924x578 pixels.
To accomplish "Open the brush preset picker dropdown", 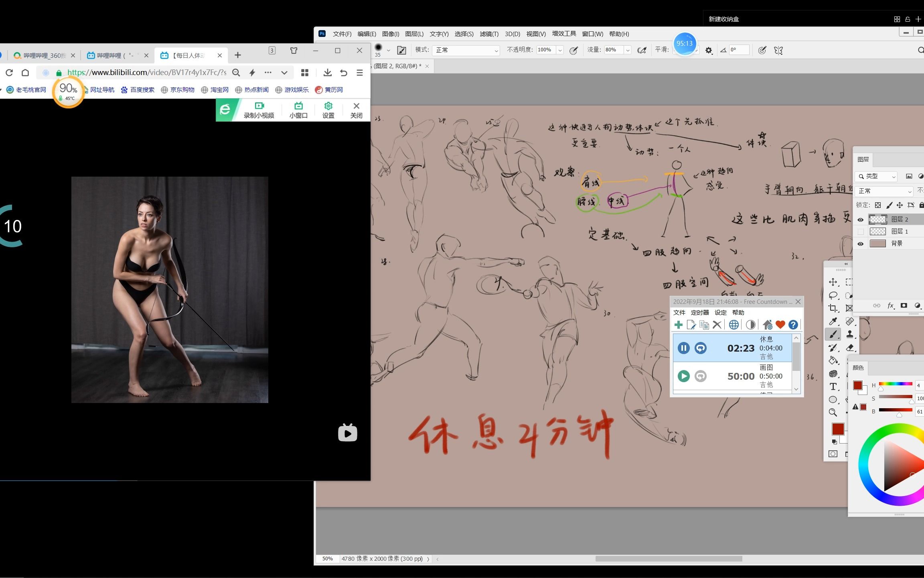I will click(x=388, y=51).
